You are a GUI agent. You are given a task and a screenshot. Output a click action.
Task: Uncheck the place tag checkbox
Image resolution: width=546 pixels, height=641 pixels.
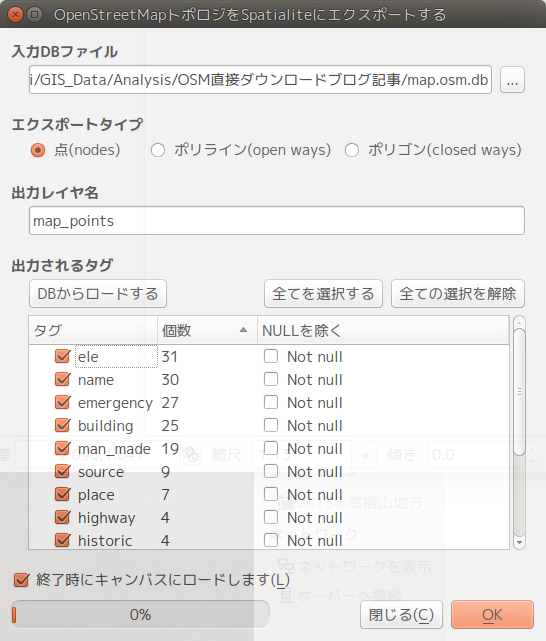pos(63,494)
